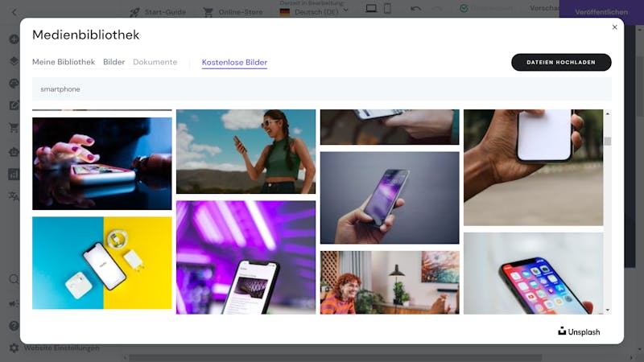Image resolution: width=644 pixels, height=362 pixels.
Task: Pick the woman with sunglasses holding phone
Action: click(246, 151)
